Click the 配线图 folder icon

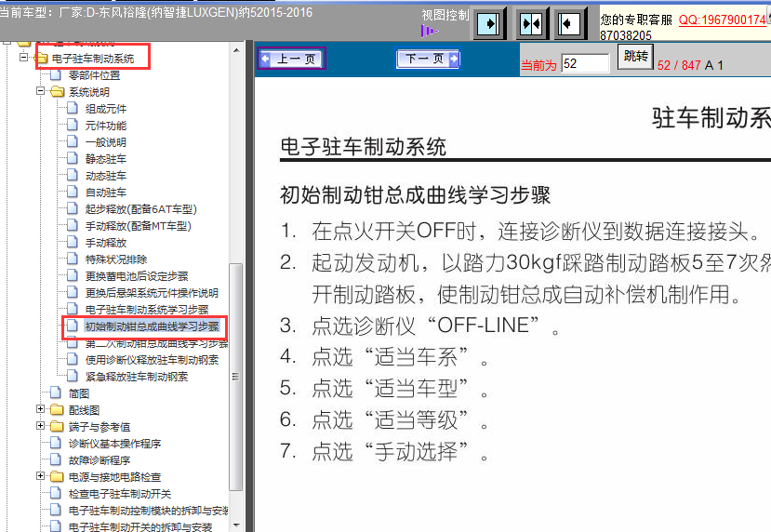(x=57, y=409)
